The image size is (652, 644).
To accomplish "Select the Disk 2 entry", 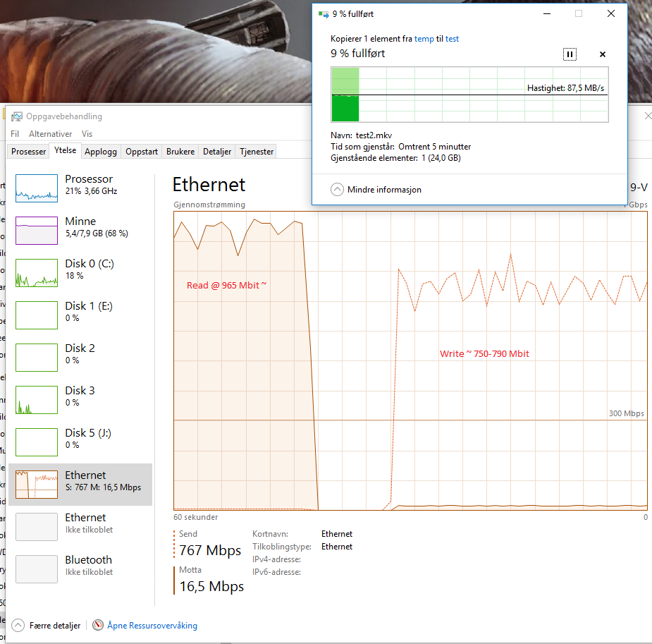I will pyautogui.click(x=80, y=358).
